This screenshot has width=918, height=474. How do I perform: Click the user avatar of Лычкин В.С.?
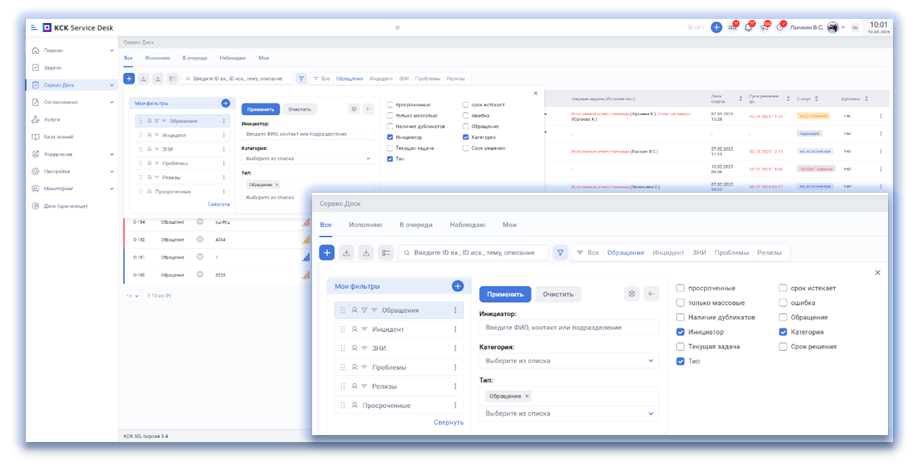pos(833,28)
